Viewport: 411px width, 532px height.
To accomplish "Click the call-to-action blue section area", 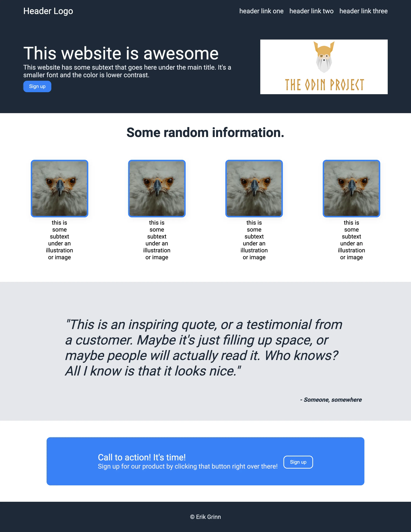I will point(205,462).
